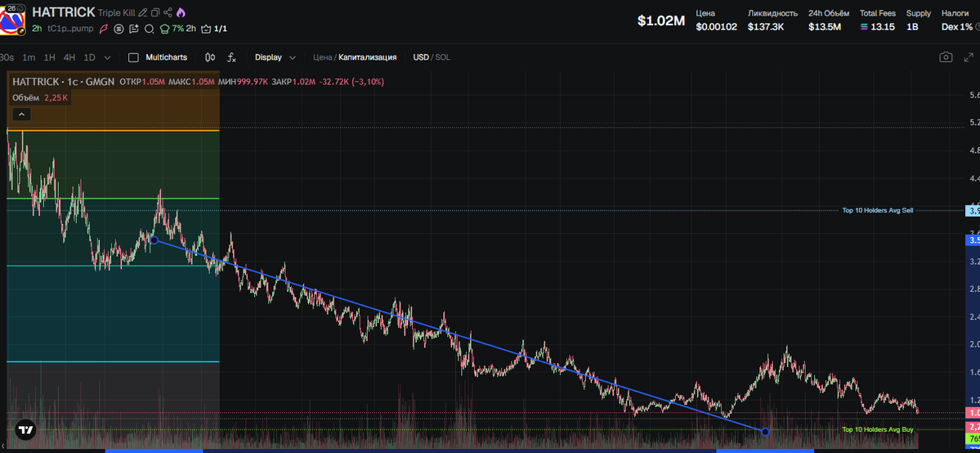
Task: Copy the token name using the copy icon
Action: pyautogui.click(x=155, y=13)
